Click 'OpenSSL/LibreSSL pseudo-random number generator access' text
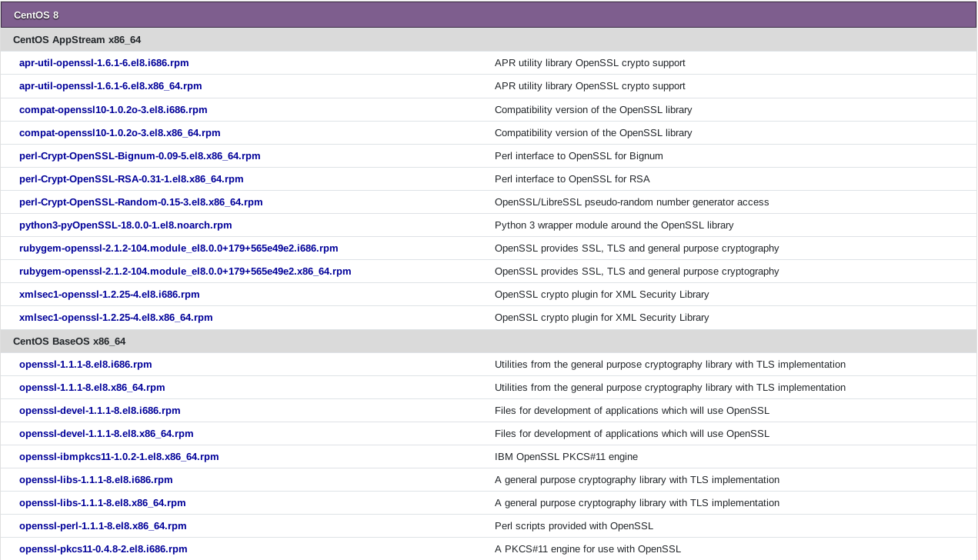Viewport: 978px width, 560px height. [632, 202]
